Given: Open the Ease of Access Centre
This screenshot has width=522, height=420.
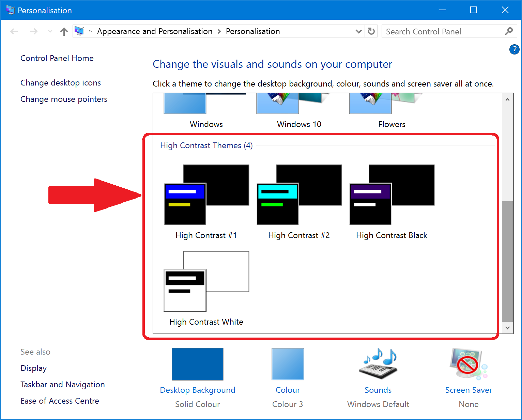Looking at the screenshot, I should click(60, 401).
